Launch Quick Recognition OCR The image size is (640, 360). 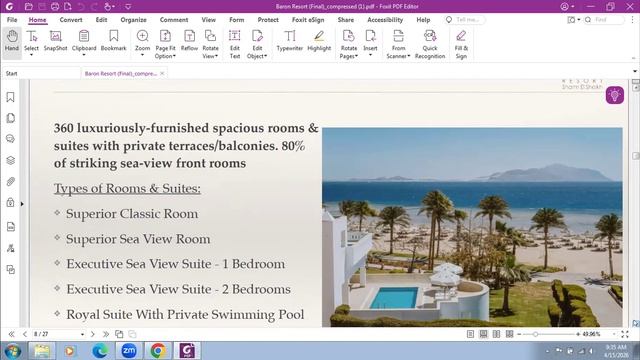coord(430,44)
